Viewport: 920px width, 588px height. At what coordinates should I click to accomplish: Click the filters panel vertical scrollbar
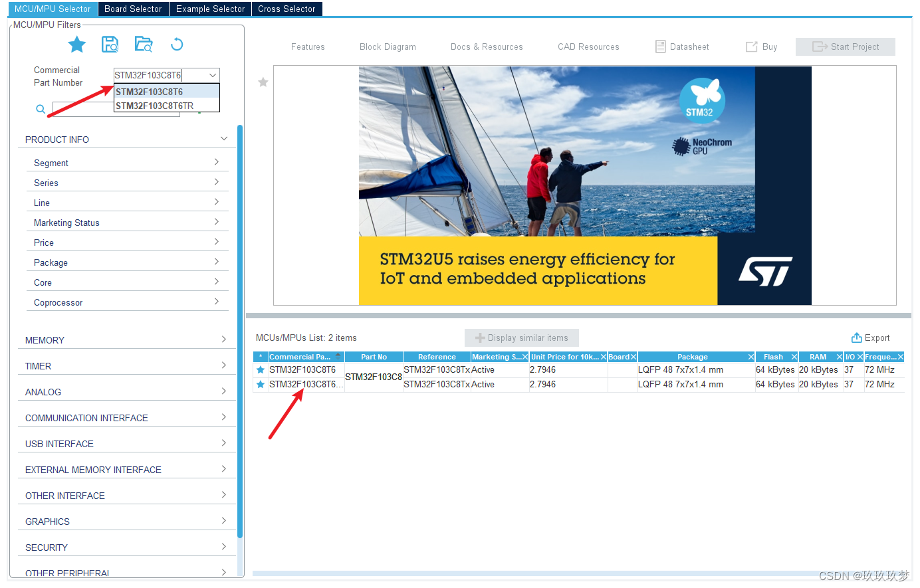[x=240, y=331]
